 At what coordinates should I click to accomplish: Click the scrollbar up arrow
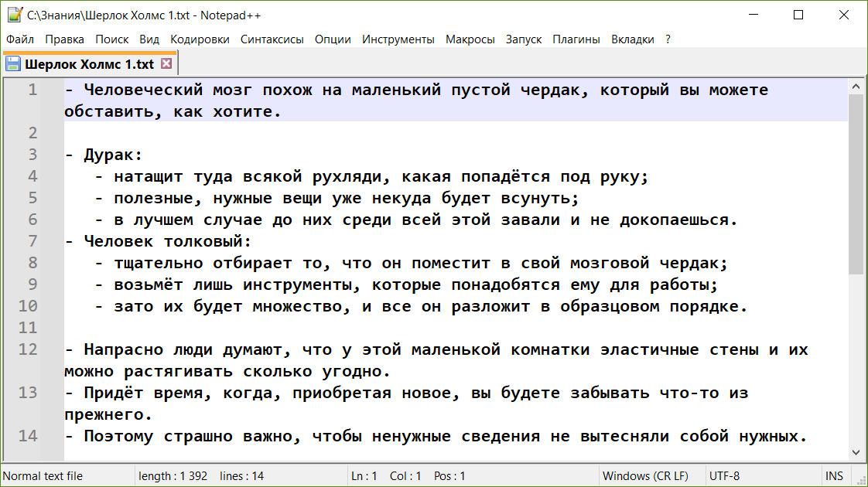point(857,86)
